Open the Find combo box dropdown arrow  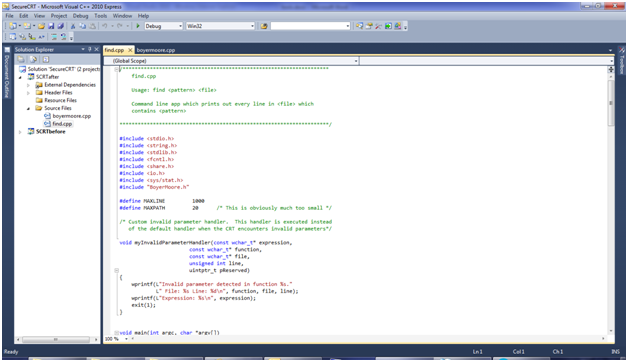[348, 26]
